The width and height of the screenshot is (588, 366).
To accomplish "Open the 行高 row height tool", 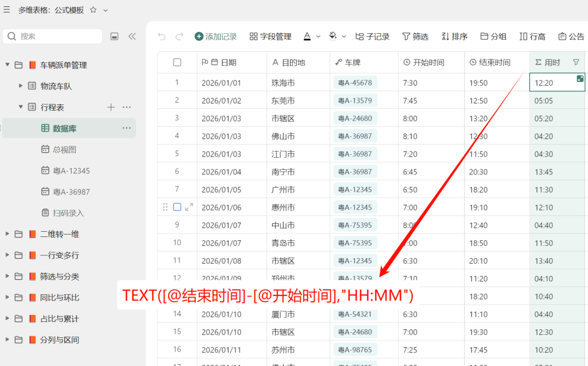I will pyautogui.click(x=532, y=36).
